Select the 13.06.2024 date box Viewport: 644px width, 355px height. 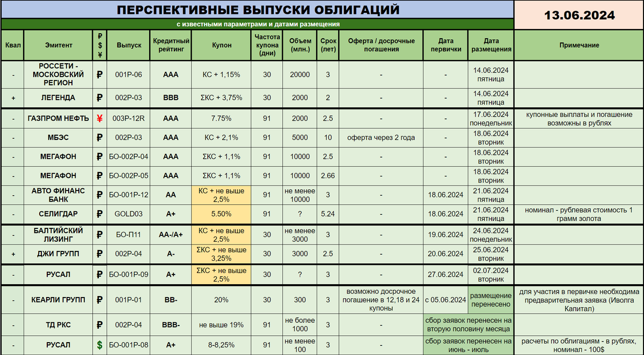tap(579, 15)
